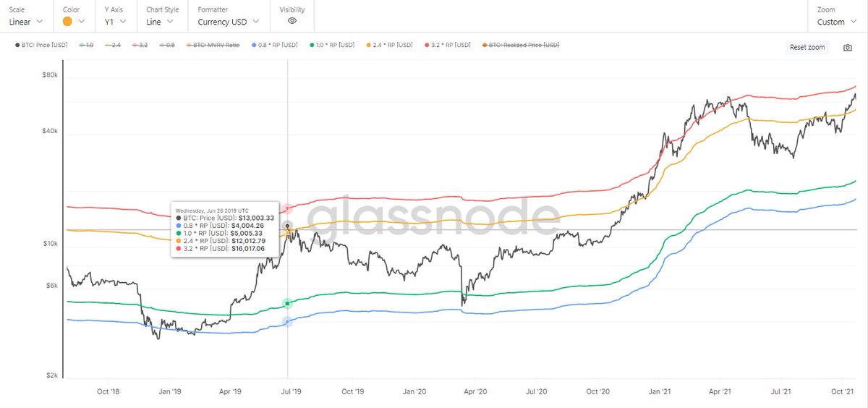Click the green 1.0 RP data point marker

point(287,303)
